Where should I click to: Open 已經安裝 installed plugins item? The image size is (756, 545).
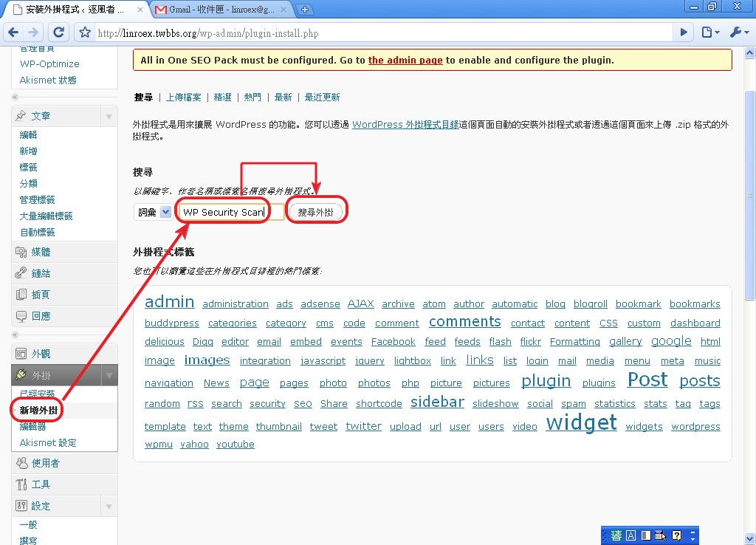37,394
